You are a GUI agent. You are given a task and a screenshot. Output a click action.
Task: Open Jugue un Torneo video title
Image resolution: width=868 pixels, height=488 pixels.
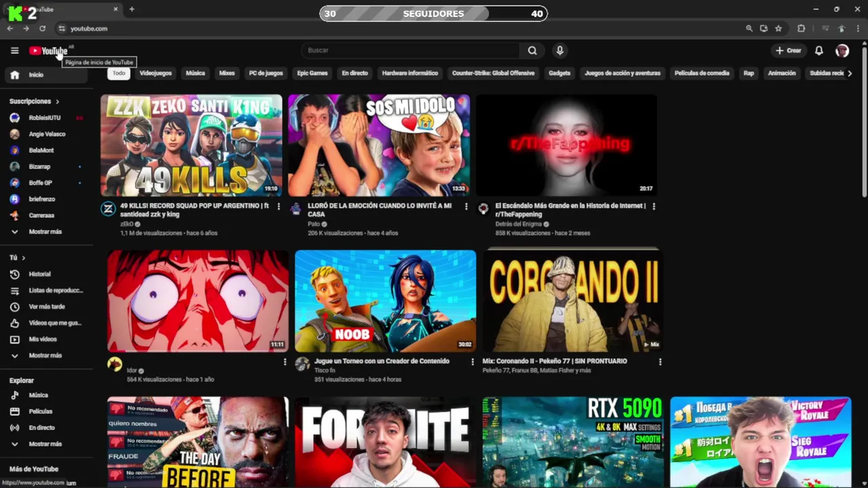(382, 361)
